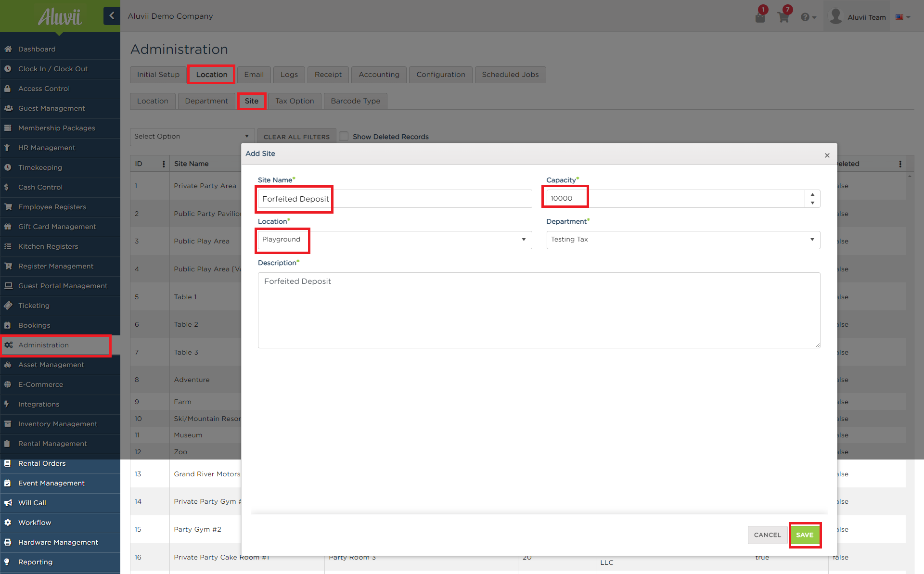This screenshot has width=924, height=574.
Task: Switch to the Scheduled Jobs tab
Action: tap(510, 75)
